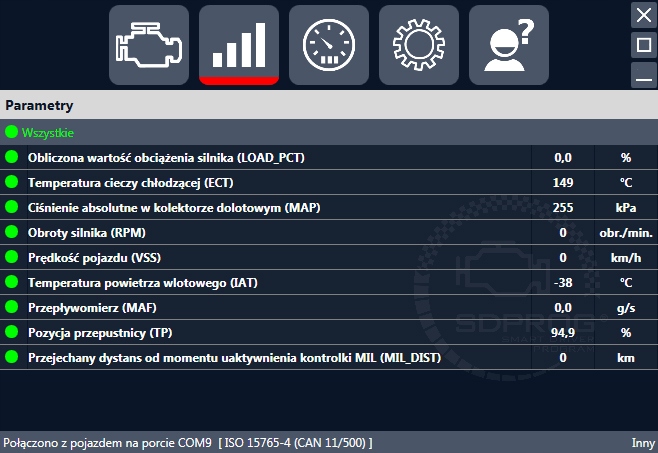Screen dimensions: 658x453
Task: Select the bar chart parameters icon
Action: click(239, 45)
